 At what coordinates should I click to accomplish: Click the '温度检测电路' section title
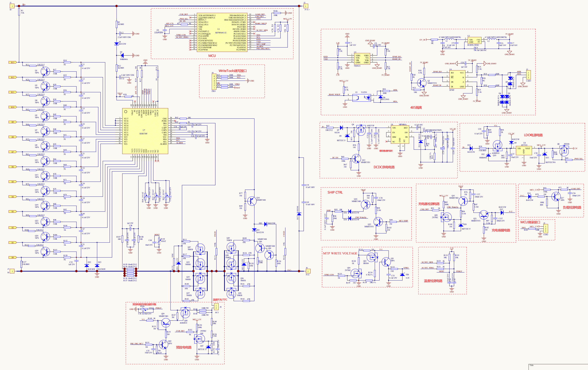click(433, 281)
